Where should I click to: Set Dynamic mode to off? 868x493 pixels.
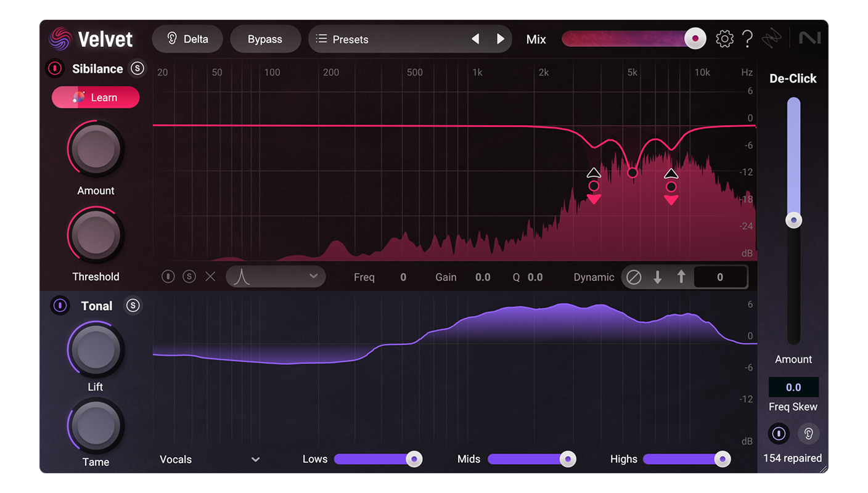[x=634, y=277]
